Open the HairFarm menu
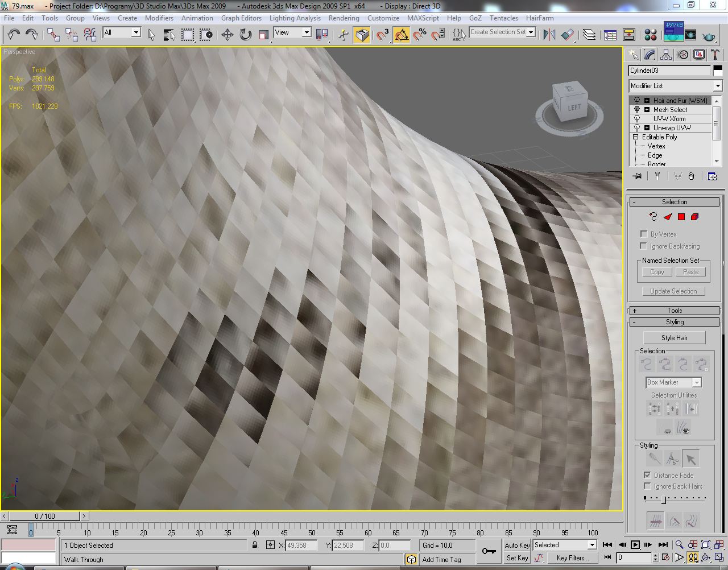This screenshot has width=728, height=570. point(540,18)
